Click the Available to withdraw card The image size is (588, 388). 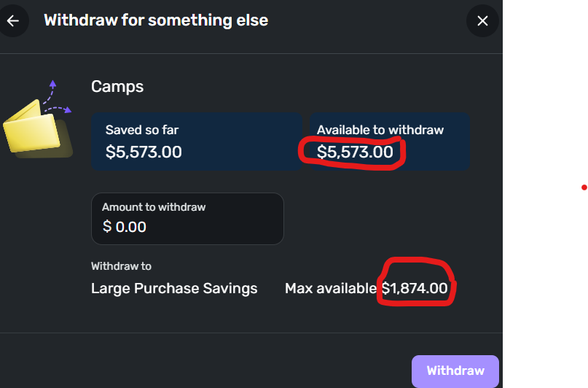click(x=390, y=141)
